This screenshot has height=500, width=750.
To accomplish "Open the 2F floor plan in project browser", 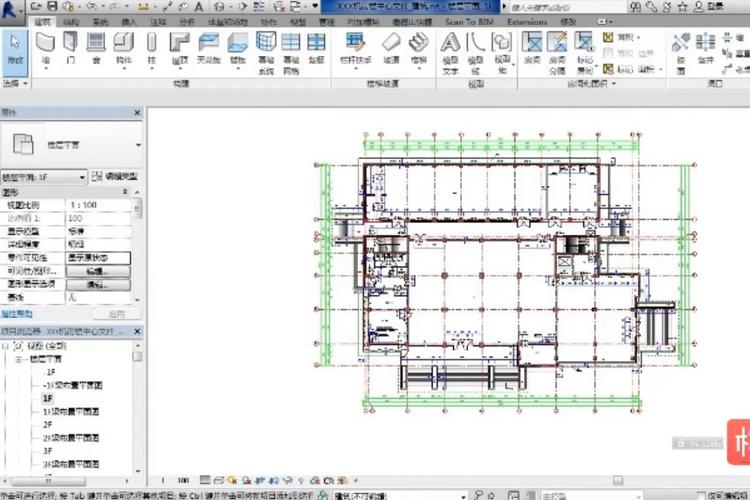I will 48,425.
